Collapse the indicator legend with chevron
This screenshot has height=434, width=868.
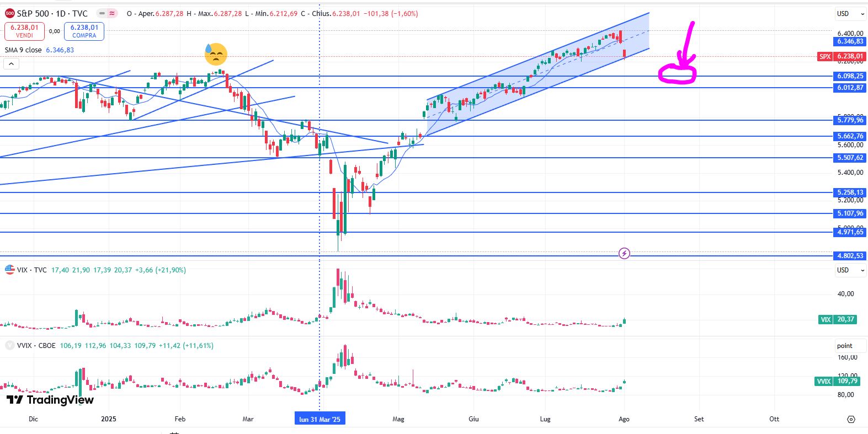[x=11, y=63]
